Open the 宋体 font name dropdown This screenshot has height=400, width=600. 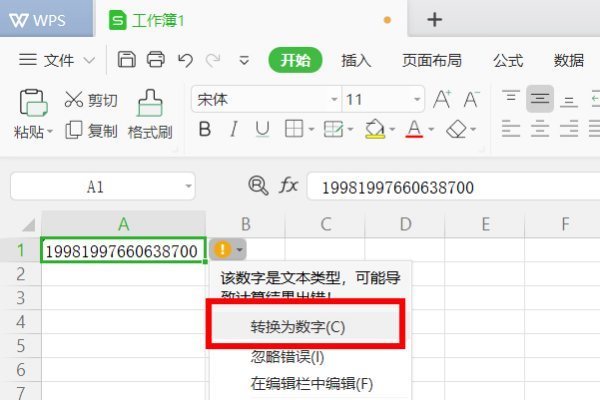pyautogui.click(x=334, y=100)
